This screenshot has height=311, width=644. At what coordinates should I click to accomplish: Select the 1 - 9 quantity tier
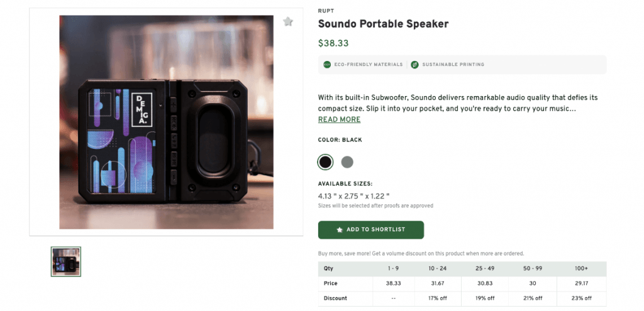tap(393, 269)
